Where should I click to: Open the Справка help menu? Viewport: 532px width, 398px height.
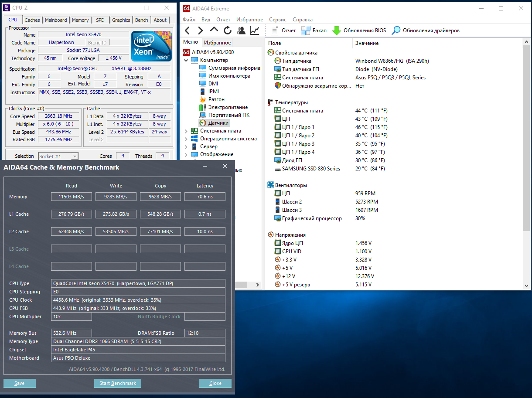(303, 20)
